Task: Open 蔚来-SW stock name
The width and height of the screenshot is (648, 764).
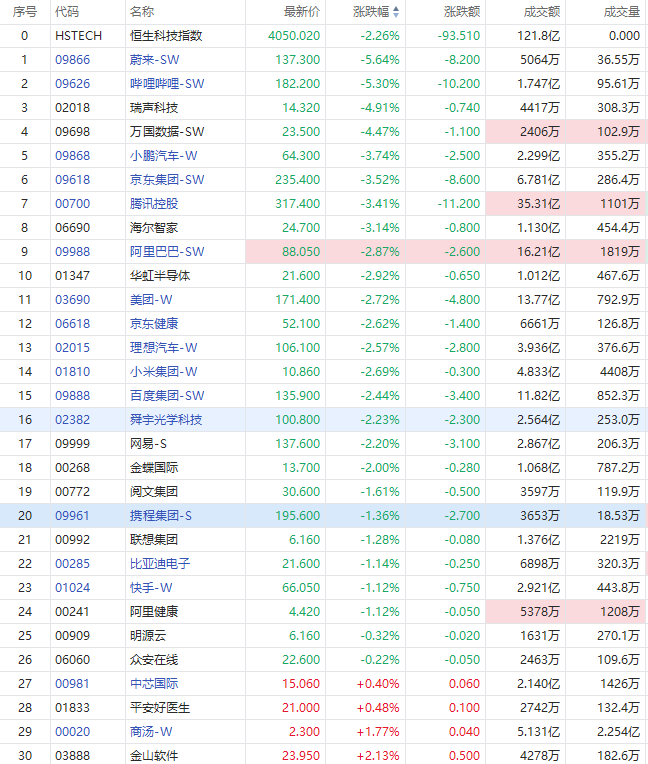Action: coord(154,59)
